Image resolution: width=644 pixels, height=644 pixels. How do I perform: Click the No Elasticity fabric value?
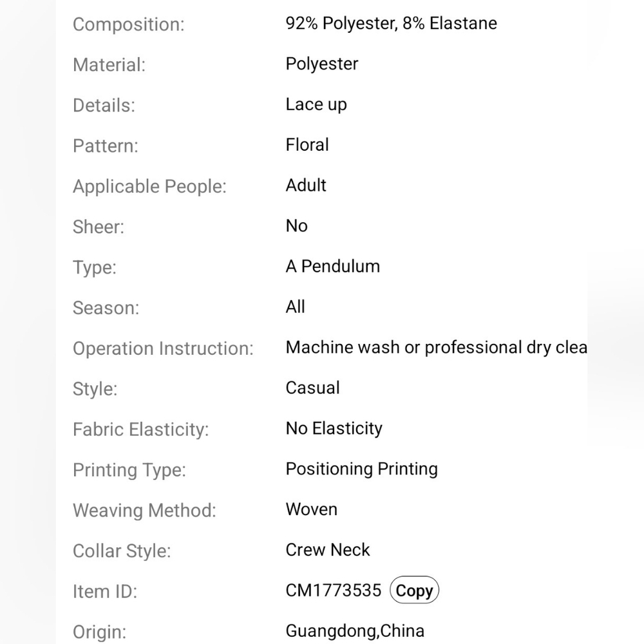click(x=334, y=428)
